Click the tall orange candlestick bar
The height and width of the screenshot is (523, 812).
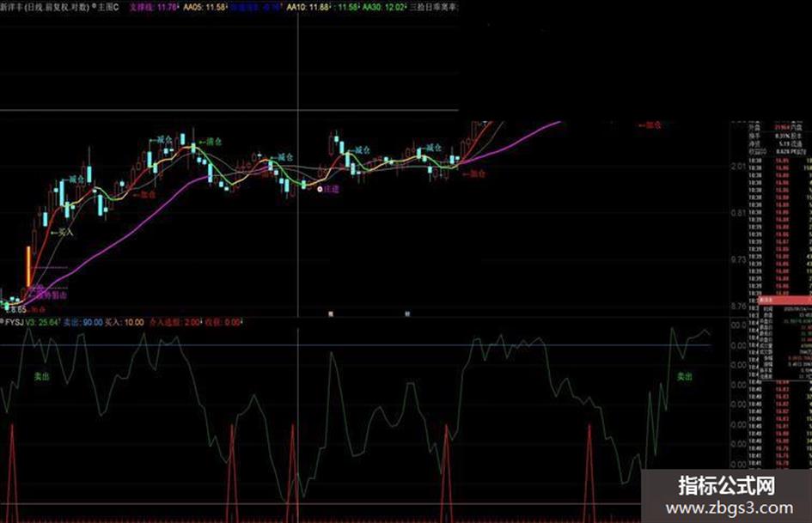pyautogui.click(x=29, y=266)
